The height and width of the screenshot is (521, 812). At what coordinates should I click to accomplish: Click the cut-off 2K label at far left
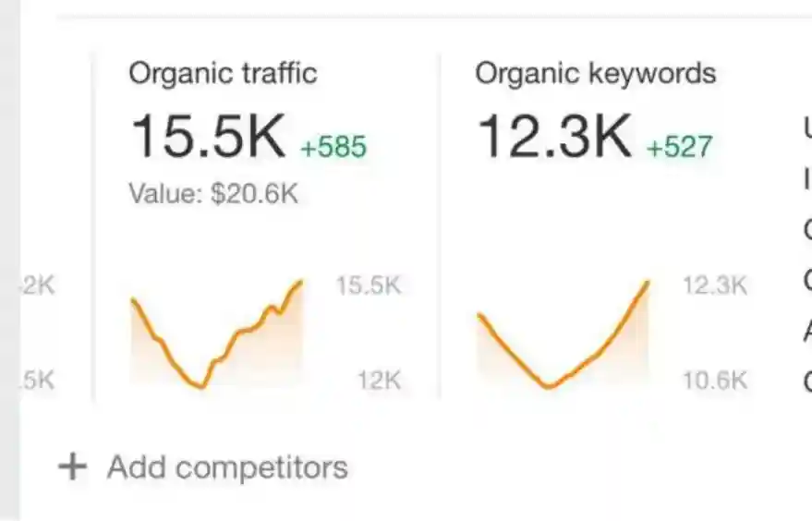coord(39,285)
